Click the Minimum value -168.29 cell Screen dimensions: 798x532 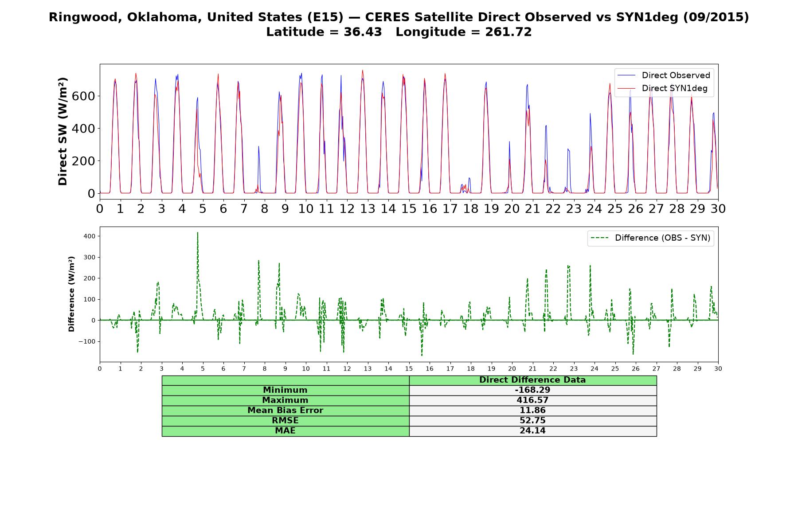pos(532,390)
